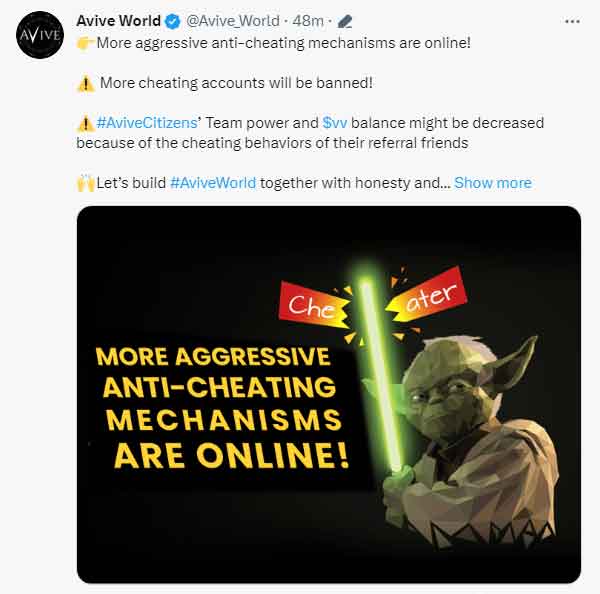The width and height of the screenshot is (600, 594).
Task: Click the yellow 'ARE ONLINE!' headline
Action: [232, 455]
